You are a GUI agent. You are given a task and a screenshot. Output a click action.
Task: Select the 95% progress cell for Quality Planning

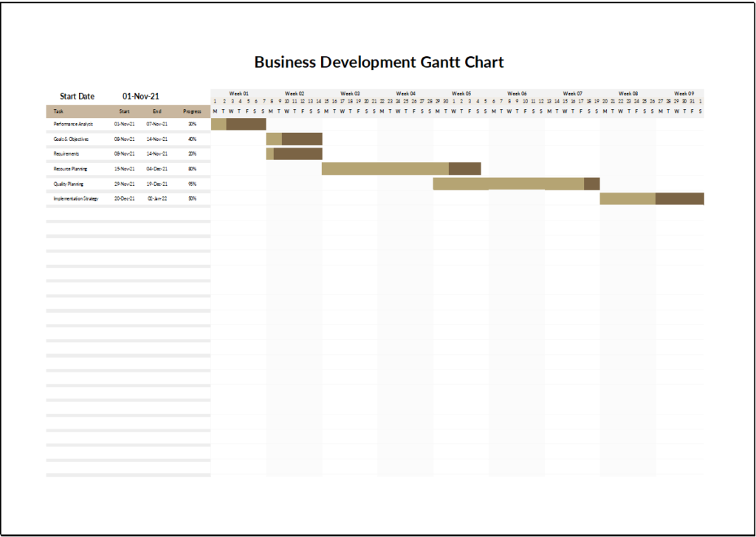(192, 183)
